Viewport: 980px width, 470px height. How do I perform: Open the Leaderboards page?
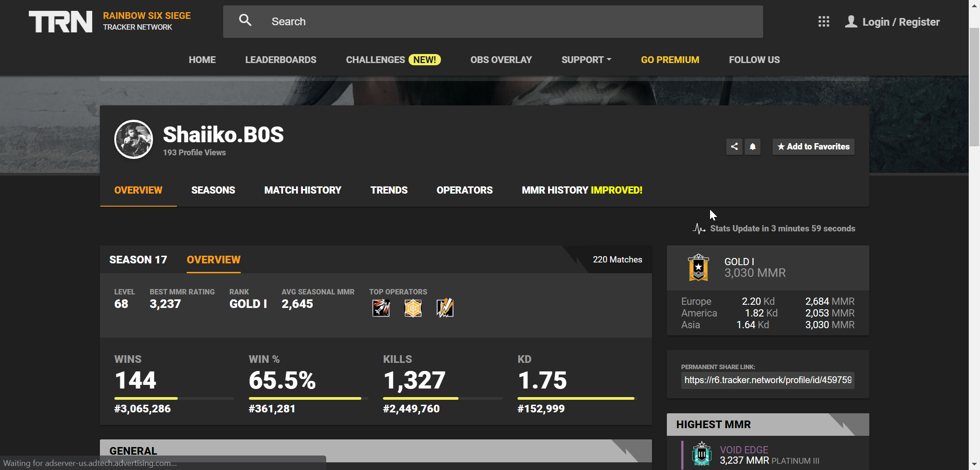[280, 60]
